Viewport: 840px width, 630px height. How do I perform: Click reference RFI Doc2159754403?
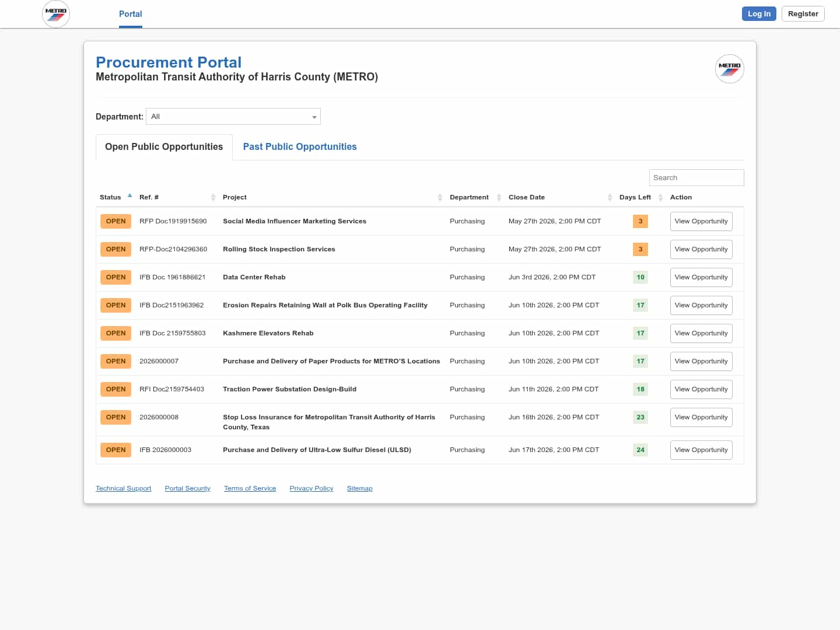(172, 390)
